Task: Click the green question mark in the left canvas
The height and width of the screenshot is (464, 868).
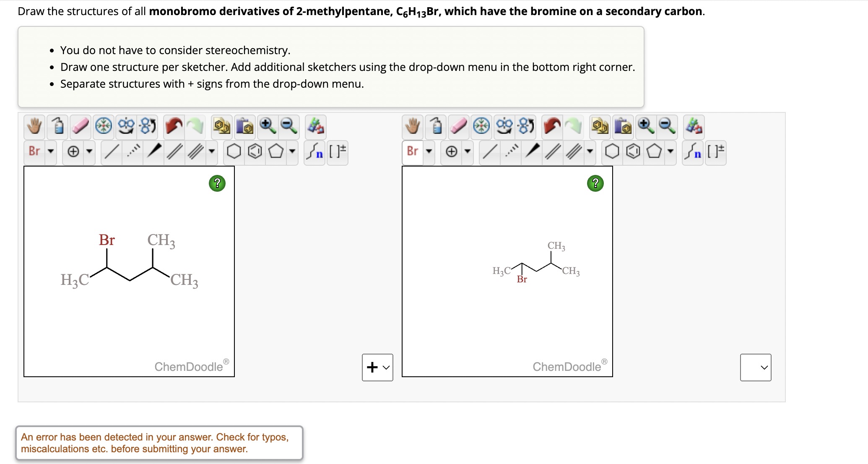Action: click(x=216, y=183)
